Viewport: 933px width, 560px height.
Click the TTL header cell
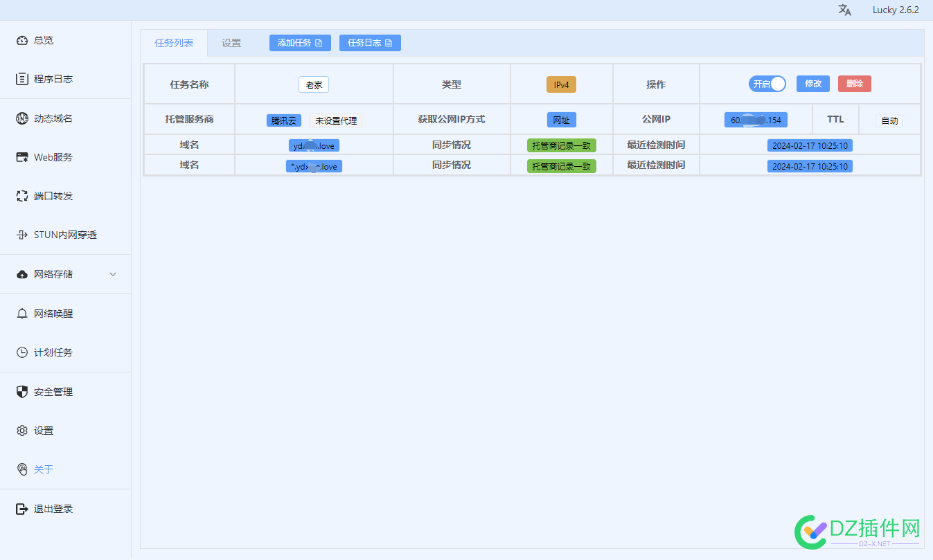835,119
